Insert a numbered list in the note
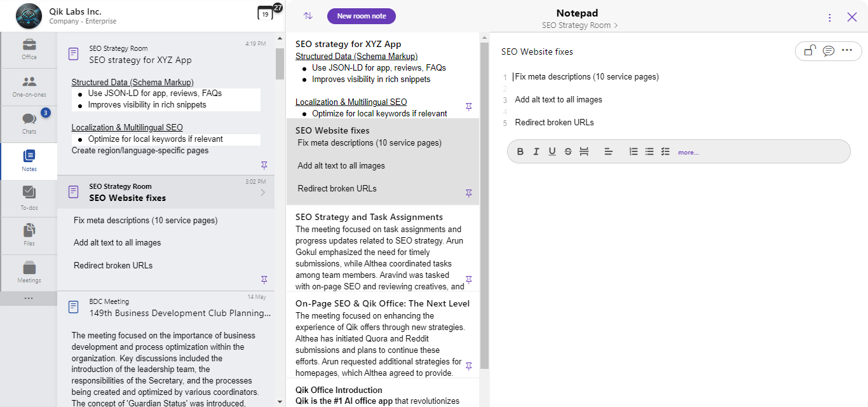This screenshot has height=407, width=868. coord(634,151)
